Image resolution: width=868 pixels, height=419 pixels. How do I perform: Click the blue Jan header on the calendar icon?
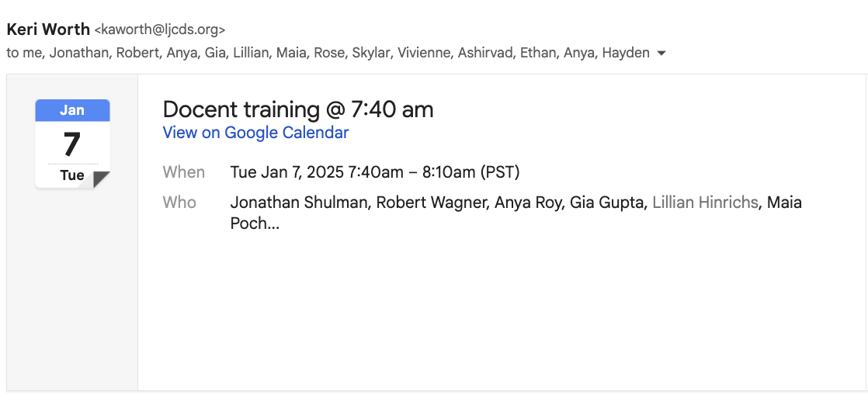click(x=72, y=110)
